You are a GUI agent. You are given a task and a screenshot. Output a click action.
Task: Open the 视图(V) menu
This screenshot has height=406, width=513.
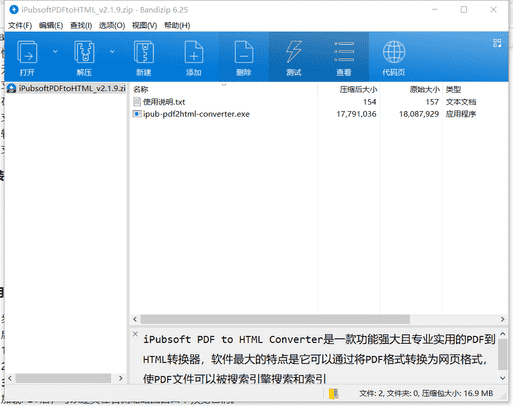(144, 26)
